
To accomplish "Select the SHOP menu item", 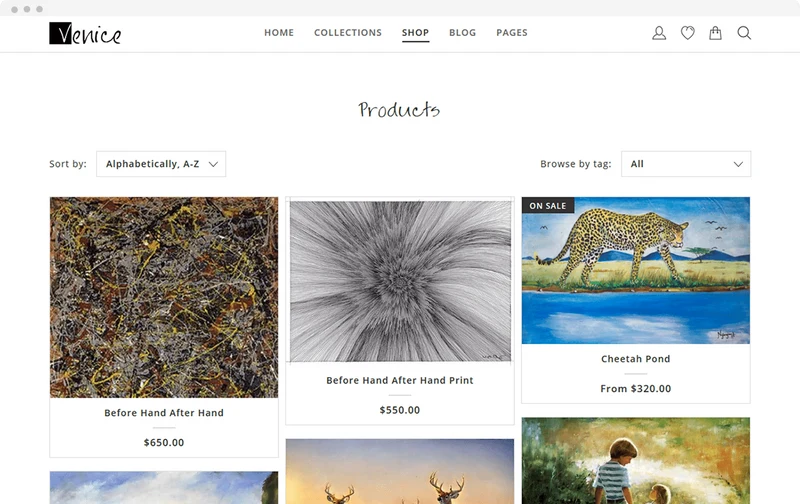I will (415, 33).
